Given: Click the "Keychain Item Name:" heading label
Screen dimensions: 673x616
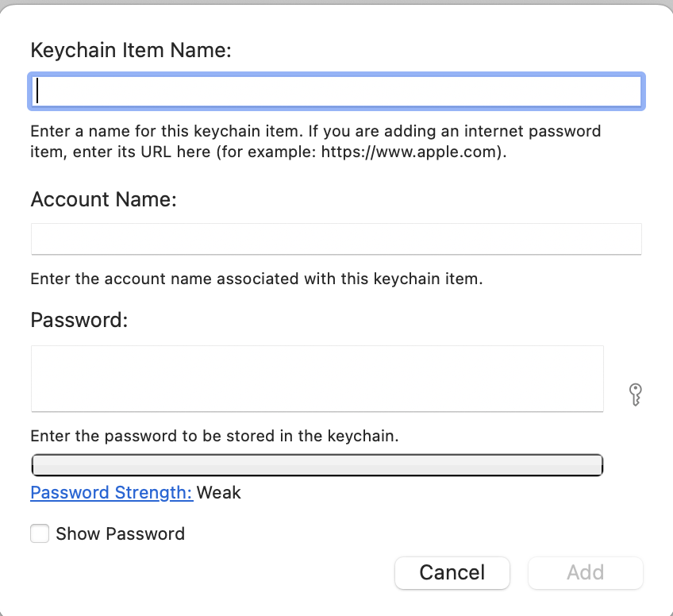Looking at the screenshot, I should pyautogui.click(x=130, y=51).
